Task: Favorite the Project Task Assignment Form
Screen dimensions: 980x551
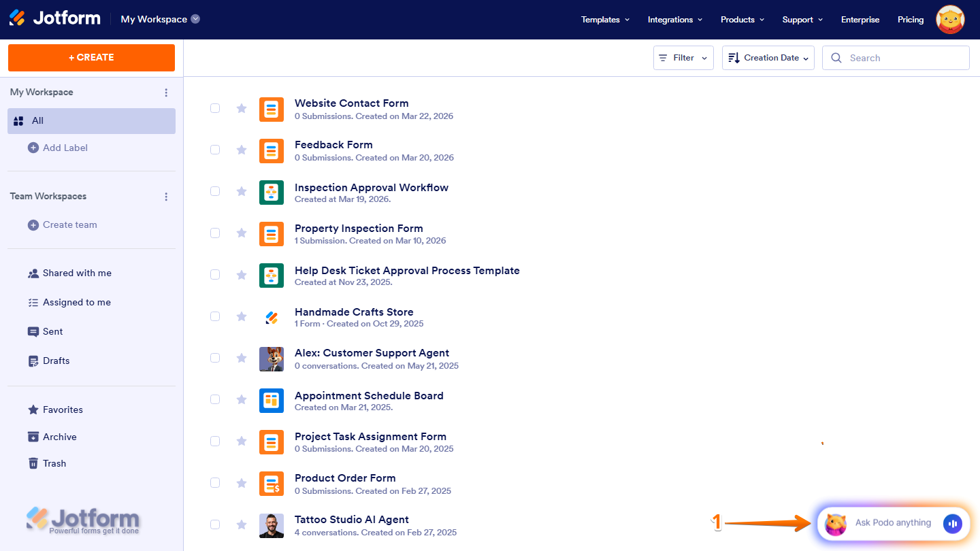Action: (x=241, y=441)
